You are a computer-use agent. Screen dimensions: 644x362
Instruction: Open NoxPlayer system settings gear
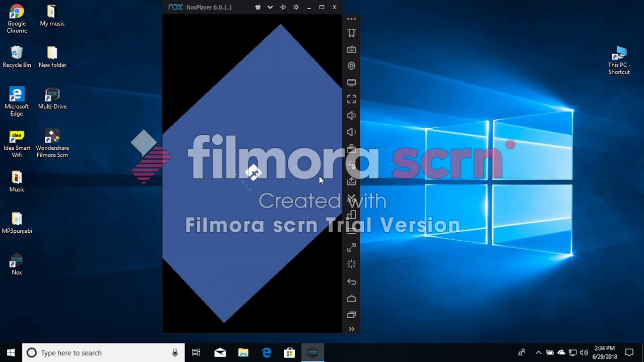pyautogui.click(x=296, y=8)
